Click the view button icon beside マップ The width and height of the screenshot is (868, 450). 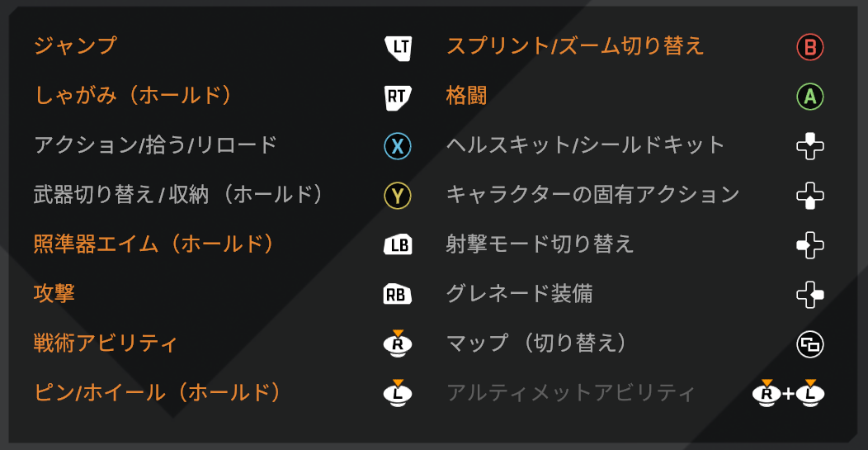pyautogui.click(x=810, y=344)
